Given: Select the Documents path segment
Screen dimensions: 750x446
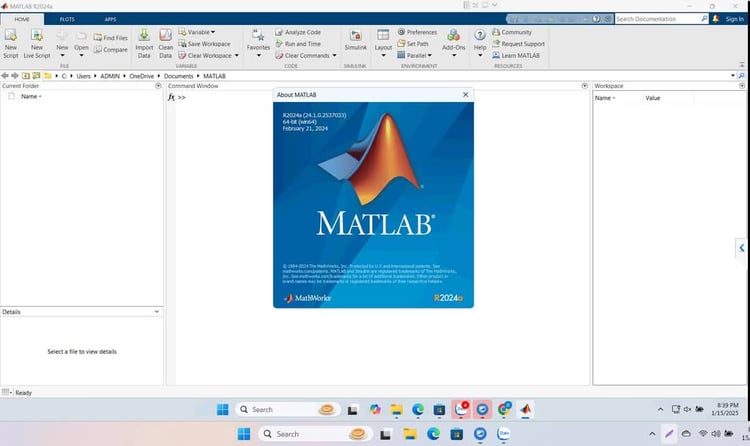Looking at the screenshot, I should (x=178, y=76).
